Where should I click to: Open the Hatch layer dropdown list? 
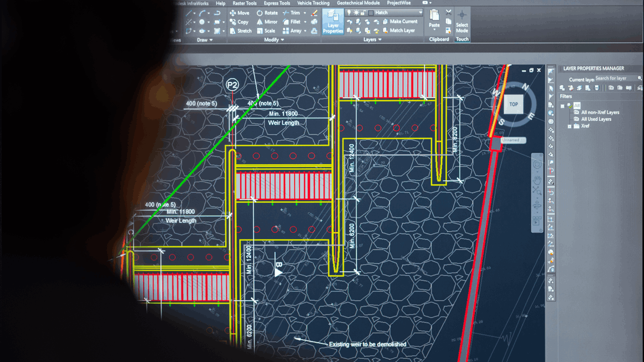click(420, 13)
